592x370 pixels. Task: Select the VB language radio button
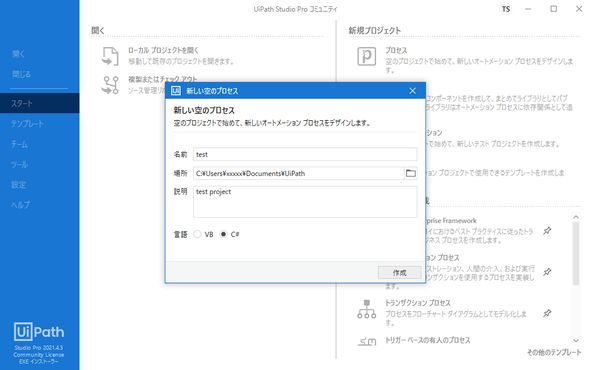(197, 234)
